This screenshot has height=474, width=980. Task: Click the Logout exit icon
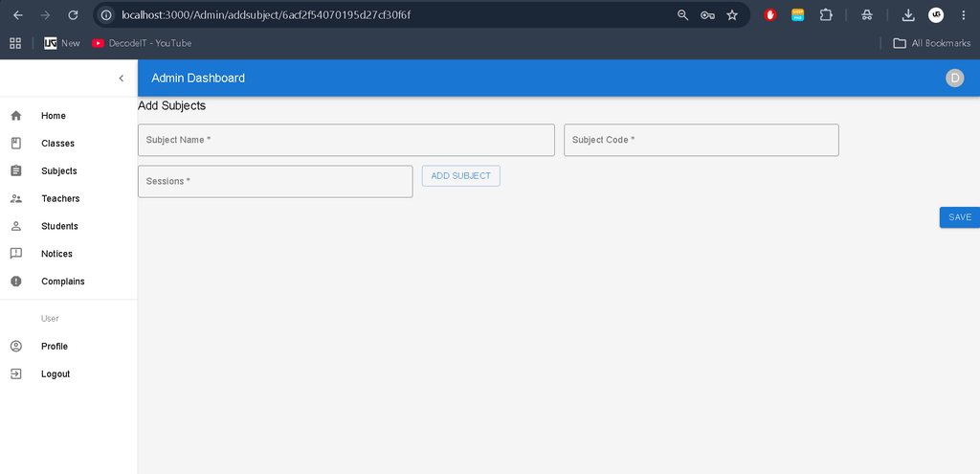tap(16, 374)
